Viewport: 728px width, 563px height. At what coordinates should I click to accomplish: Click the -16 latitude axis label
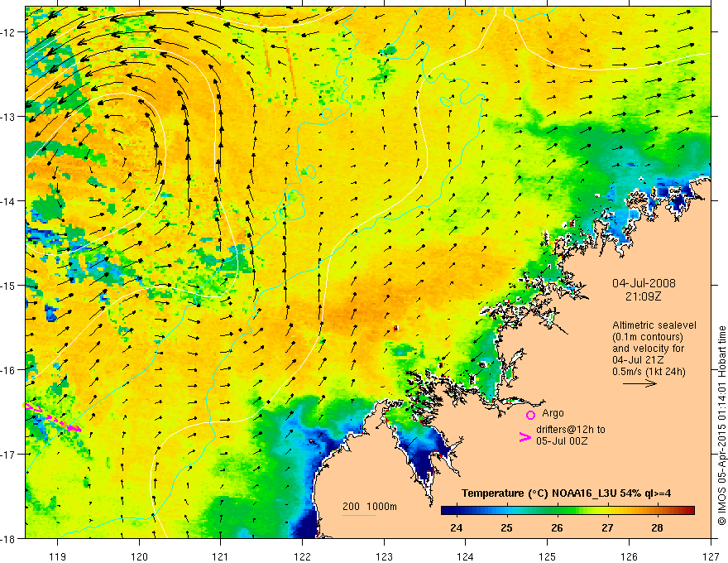(x=9, y=370)
